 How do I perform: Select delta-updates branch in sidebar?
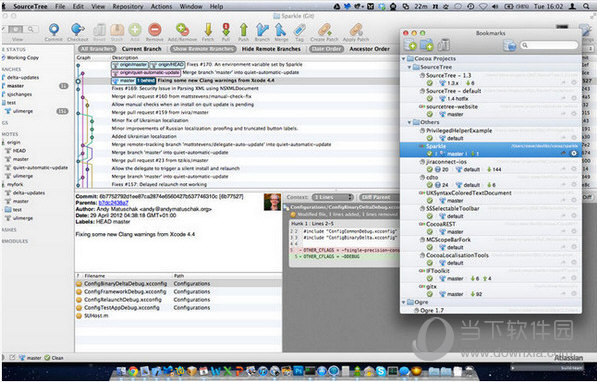click(23, 77)
